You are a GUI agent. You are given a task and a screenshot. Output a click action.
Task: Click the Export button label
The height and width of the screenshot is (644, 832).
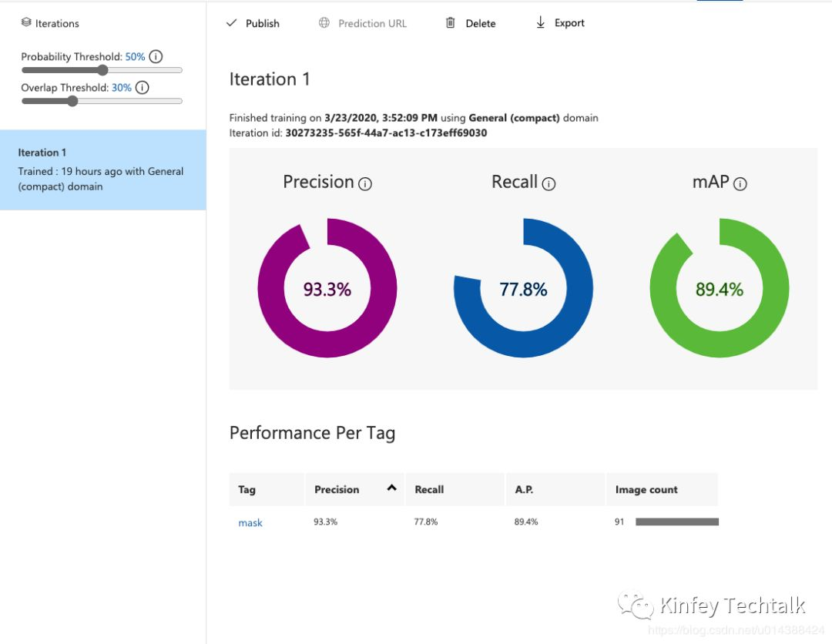(569, 23)
